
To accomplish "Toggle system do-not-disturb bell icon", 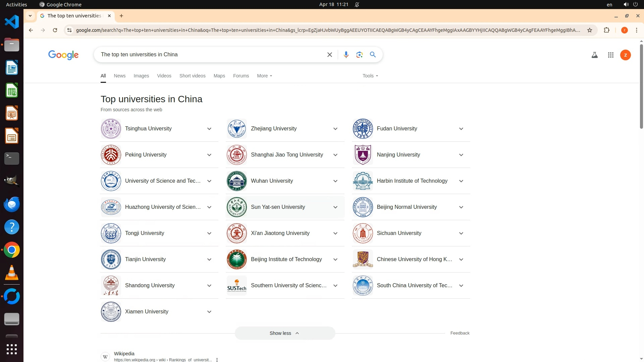I will (x=357, y=4).
